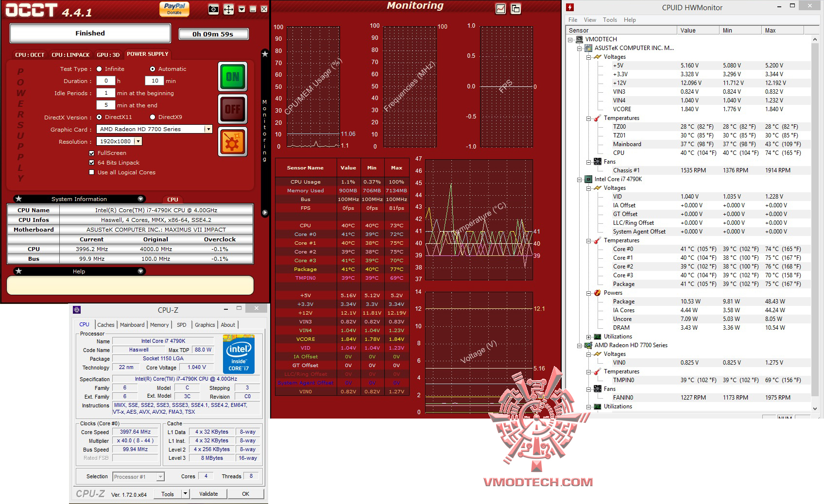
Task: Click the HWMonitor title bar lightning icon
Action: coord(570,7)
